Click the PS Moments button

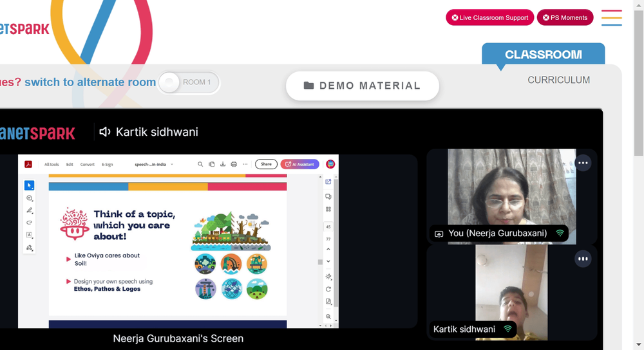pos(565,17)
